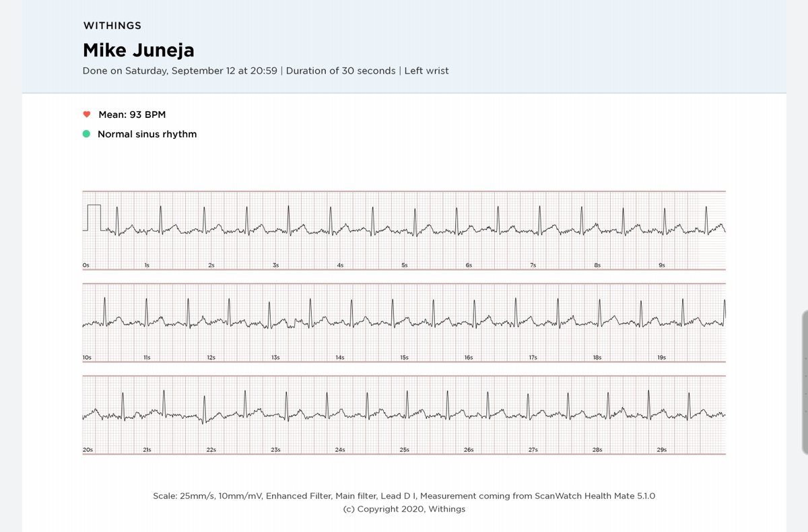The width and height of the screenshot is (808, 532).
Task: Click the 3s marker on the first strip
Action: coord(275,265)
